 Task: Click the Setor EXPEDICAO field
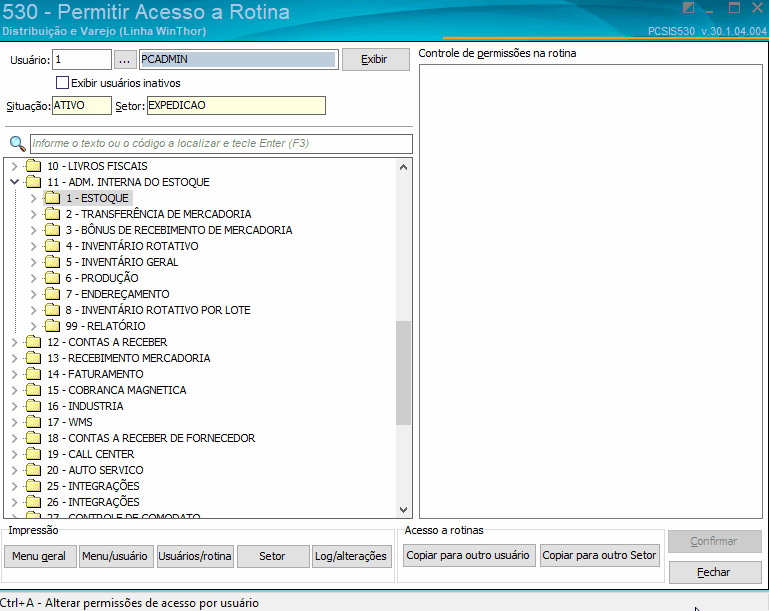pos(236,105)
